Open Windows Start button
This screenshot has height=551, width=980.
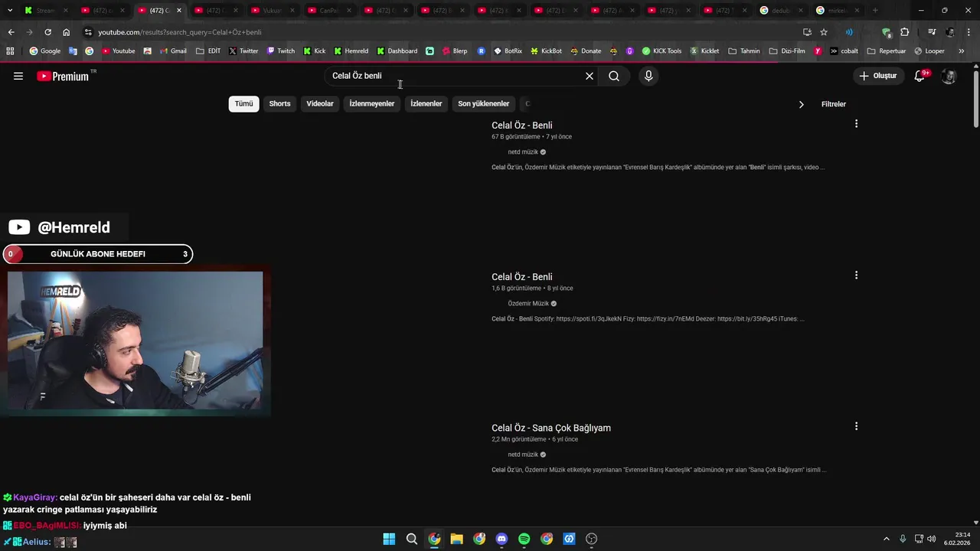coord(389,539)
